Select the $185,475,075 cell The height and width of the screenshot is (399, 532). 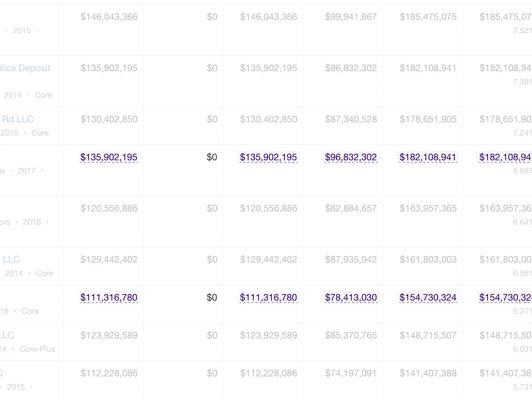[428, 17]
